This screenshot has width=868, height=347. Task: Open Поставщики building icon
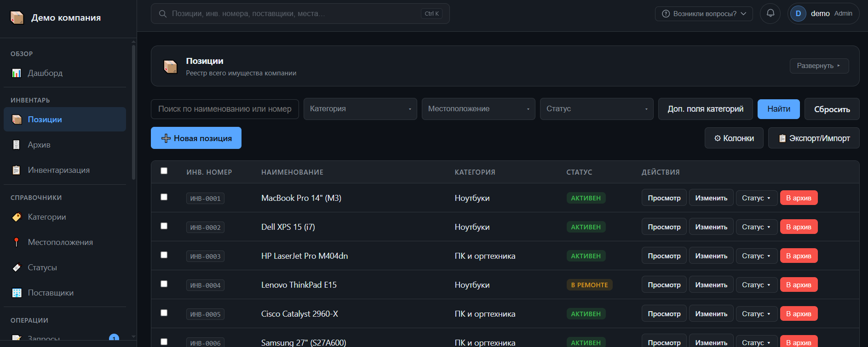(17, 293)
